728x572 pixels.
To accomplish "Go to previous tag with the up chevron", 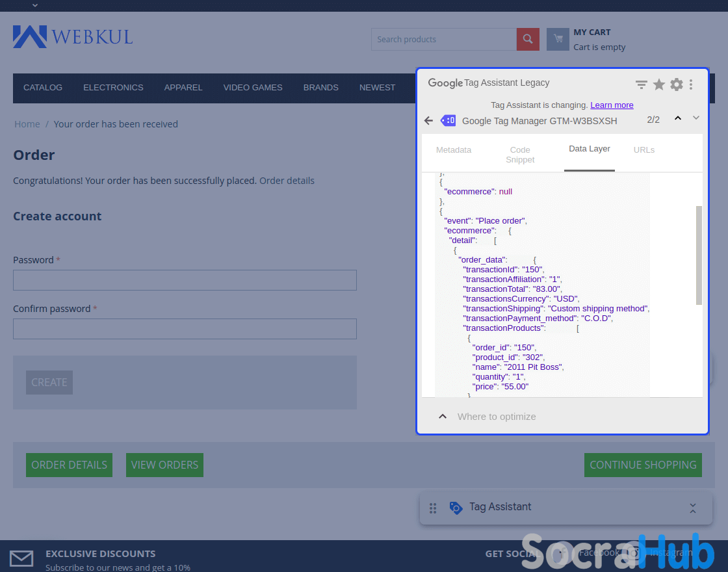I will pos(678,118).
